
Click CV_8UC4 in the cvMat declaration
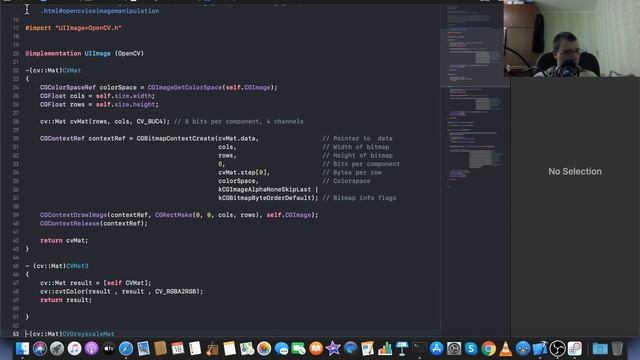click(151, 122)
